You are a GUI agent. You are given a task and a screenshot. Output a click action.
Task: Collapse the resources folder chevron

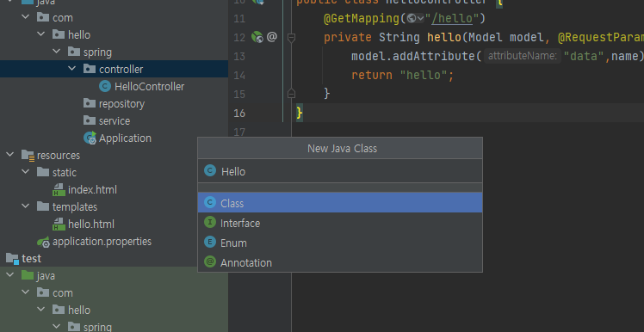click(10, 155)
